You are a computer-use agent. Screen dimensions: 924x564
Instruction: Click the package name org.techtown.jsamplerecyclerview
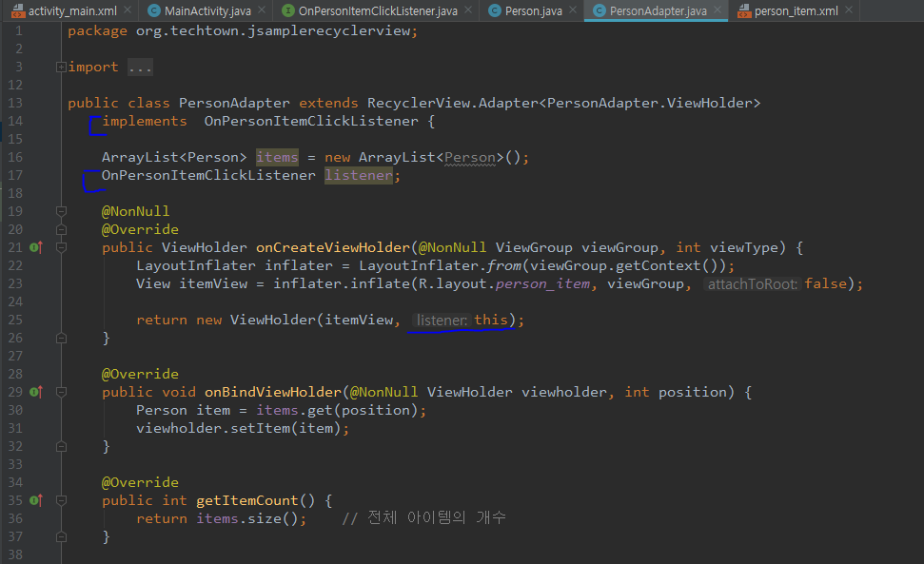(x=273, y=30)
